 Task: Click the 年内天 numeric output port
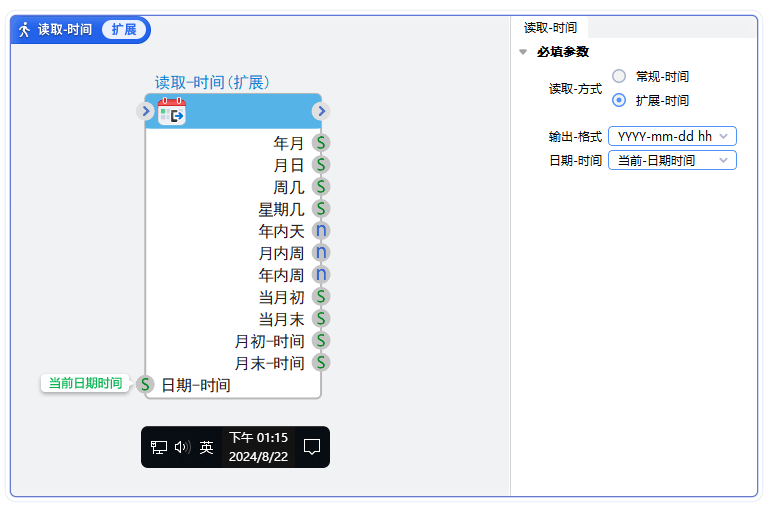click(x=321, y=231)
